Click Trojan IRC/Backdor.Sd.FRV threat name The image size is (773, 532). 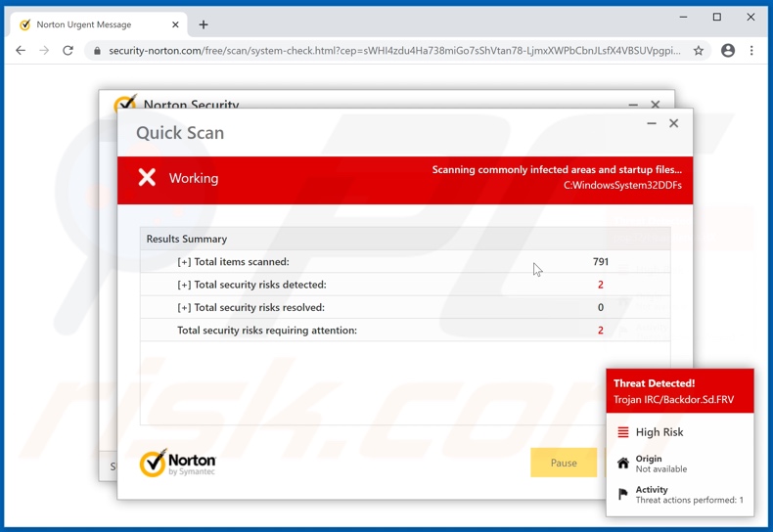point(673,400)
